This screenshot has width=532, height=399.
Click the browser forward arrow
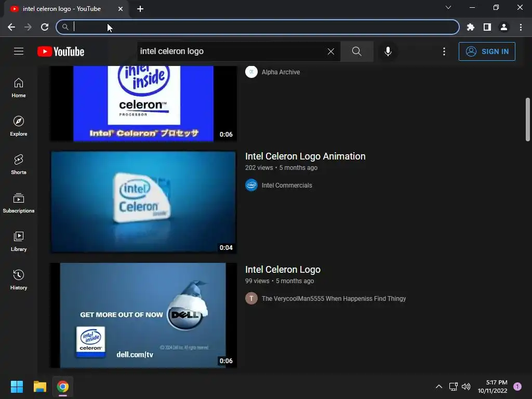(28, 27)
